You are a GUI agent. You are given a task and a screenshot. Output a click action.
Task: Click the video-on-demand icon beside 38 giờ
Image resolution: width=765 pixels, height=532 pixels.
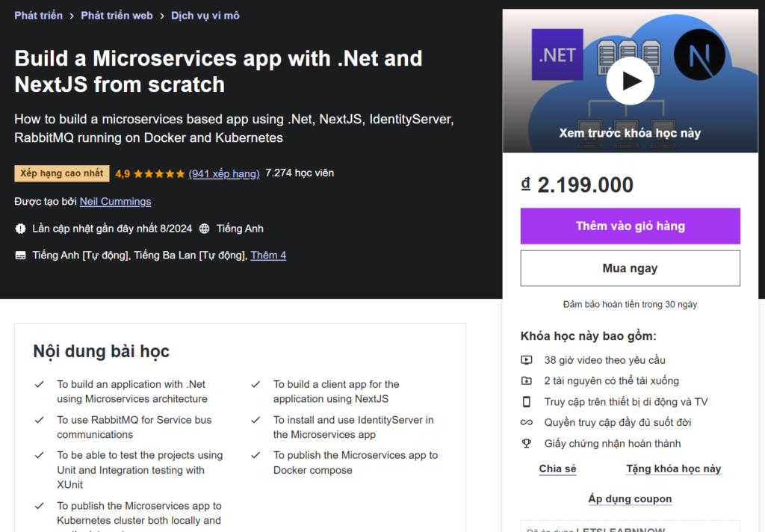(x=527, y=360)
